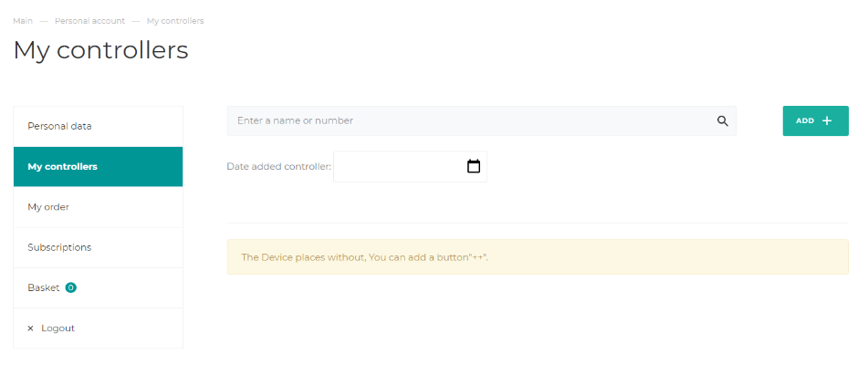
Task: Click the My controllers breadcrumb
Action: pyautogui.click(x=175, y=21)
